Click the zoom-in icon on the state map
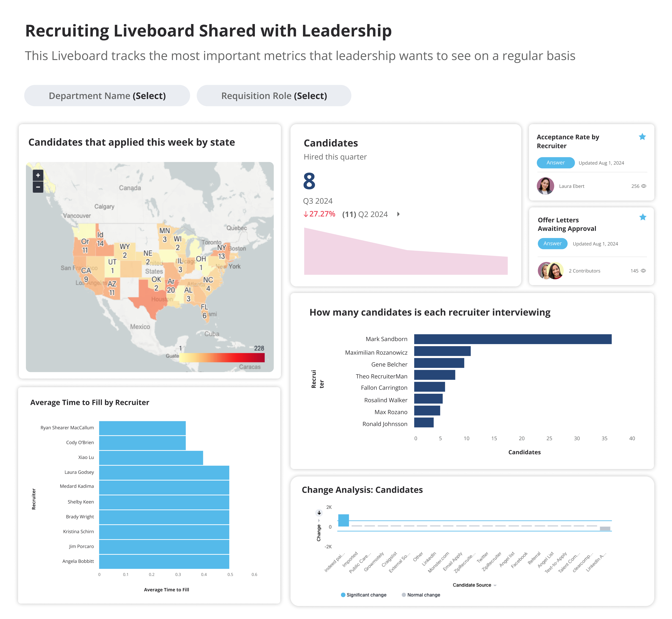Image resolution: width=672 pixels, height=619 pixels. click(38, 175)
